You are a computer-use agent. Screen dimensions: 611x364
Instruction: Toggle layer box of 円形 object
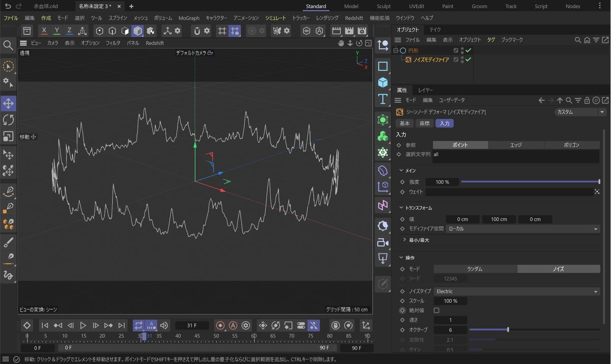(x=456, y=50)
